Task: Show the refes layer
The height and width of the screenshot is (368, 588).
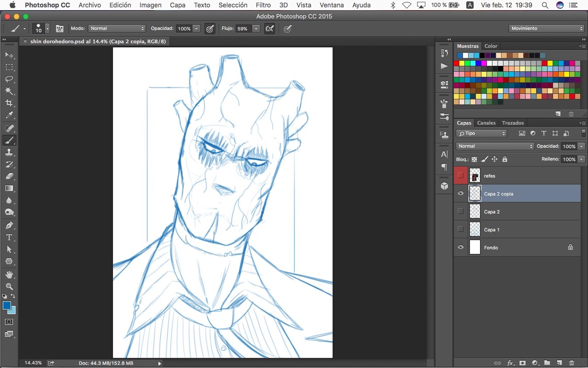Action: click(x=461, y=176)
